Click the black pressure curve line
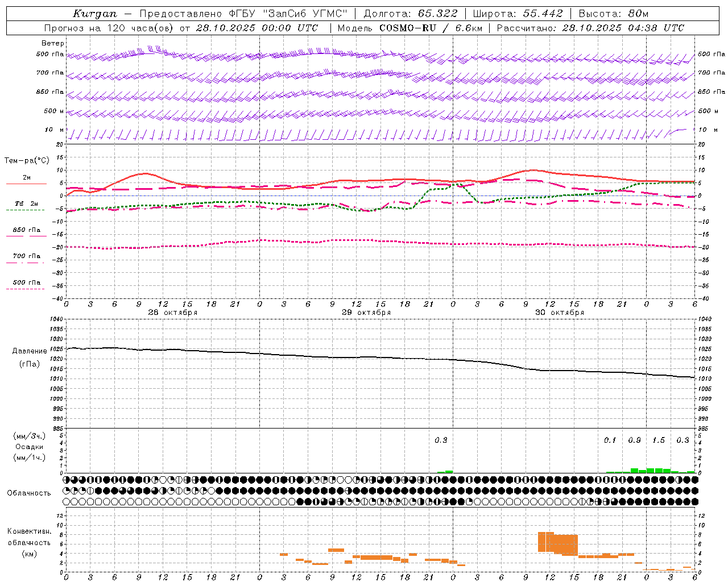The image size is (728, 582). point(380,357)
